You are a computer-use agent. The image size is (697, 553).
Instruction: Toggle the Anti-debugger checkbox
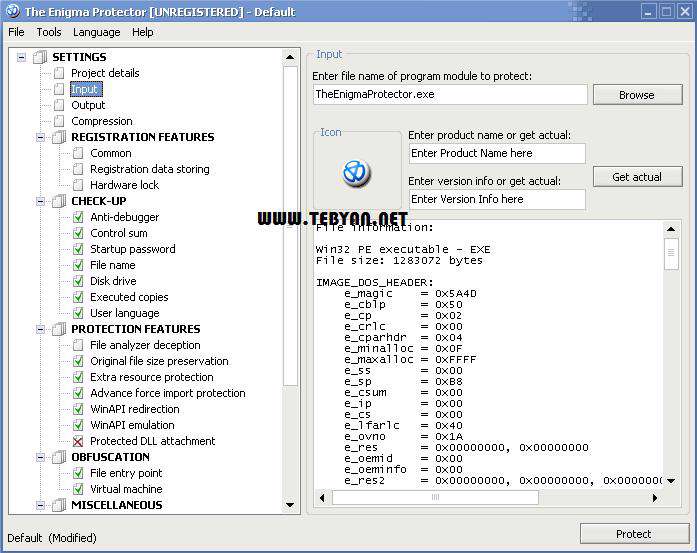pos(79,217)
